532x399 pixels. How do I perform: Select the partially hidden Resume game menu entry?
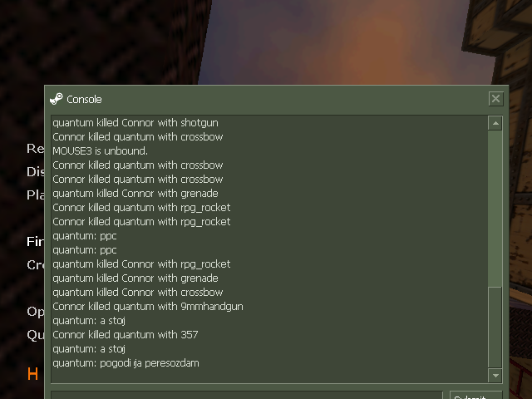point(35,149)
